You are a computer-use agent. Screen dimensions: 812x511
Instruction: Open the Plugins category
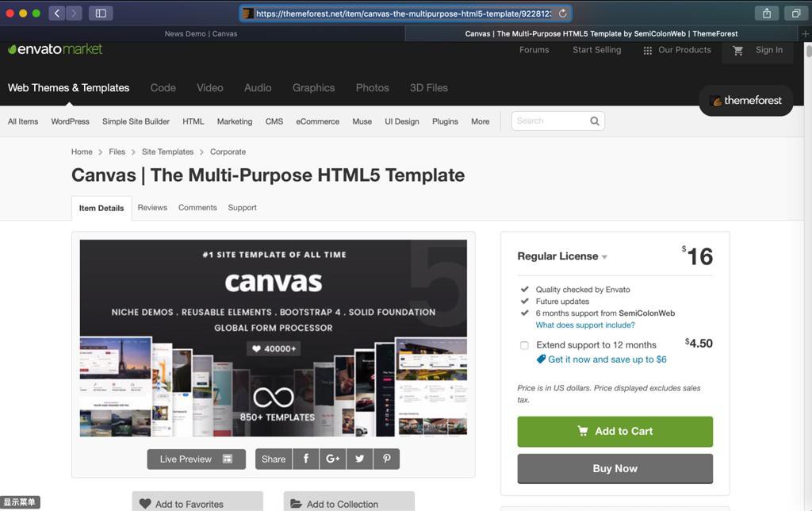[445, 121]
